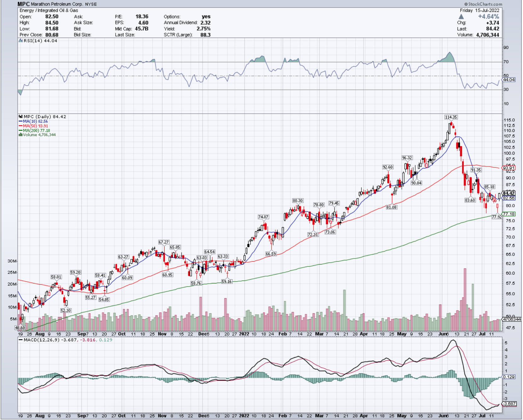Click the 90.04 price label

pyautogui.click(x=416, y=183)
